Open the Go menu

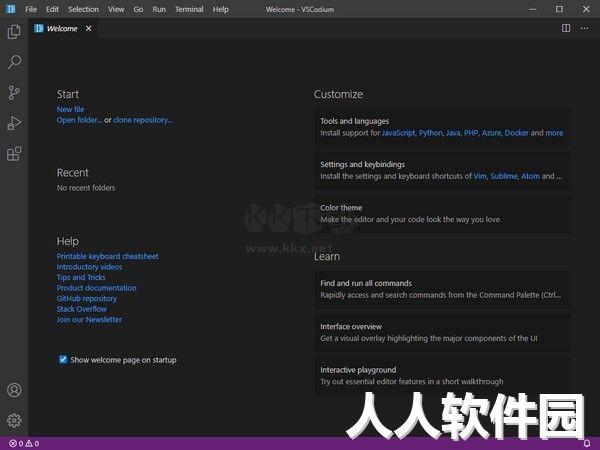tap(138, 9)
